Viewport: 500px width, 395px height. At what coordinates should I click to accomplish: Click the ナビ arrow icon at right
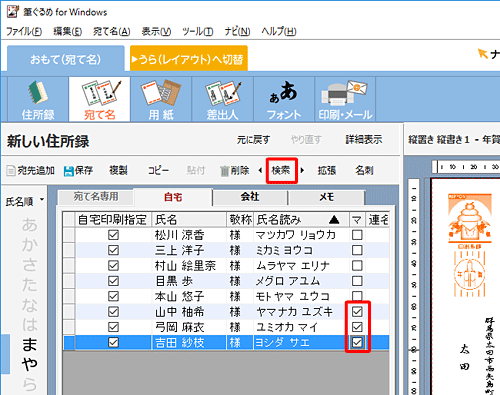pyautogui.click(x=482, y=53)
